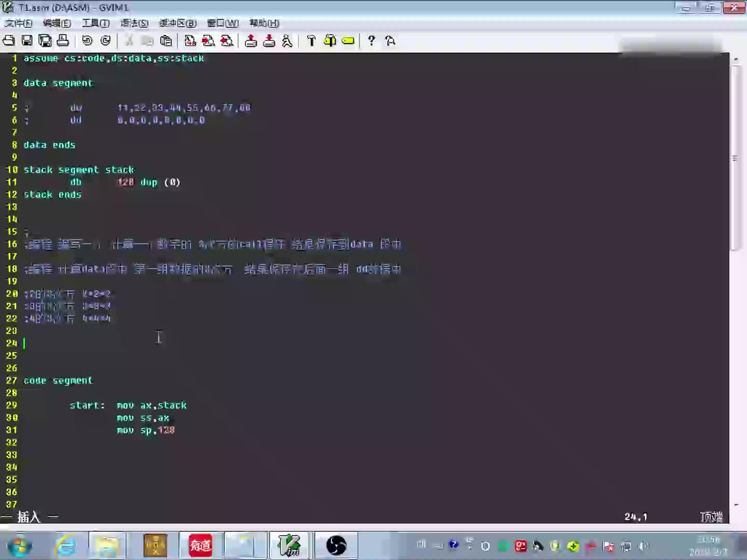Redo the last undone edit

tap(105, 40)
